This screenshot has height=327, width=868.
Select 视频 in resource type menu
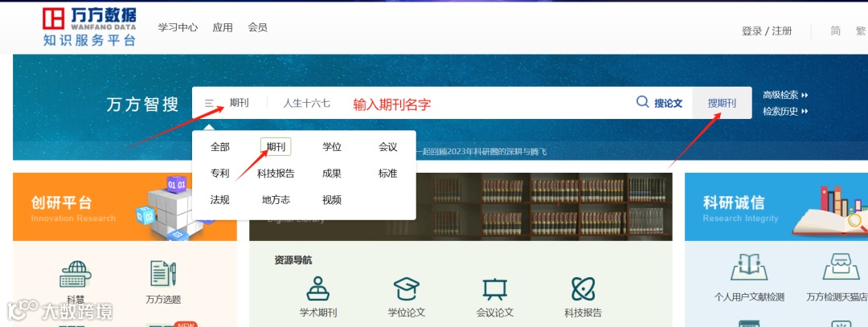(332, 200)
